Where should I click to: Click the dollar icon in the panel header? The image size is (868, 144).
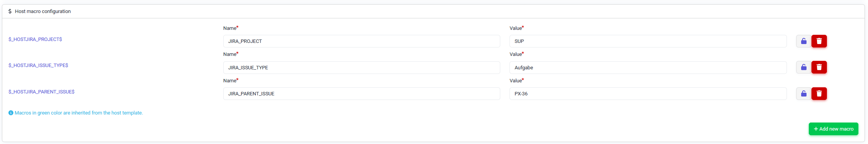coord(10,11)
